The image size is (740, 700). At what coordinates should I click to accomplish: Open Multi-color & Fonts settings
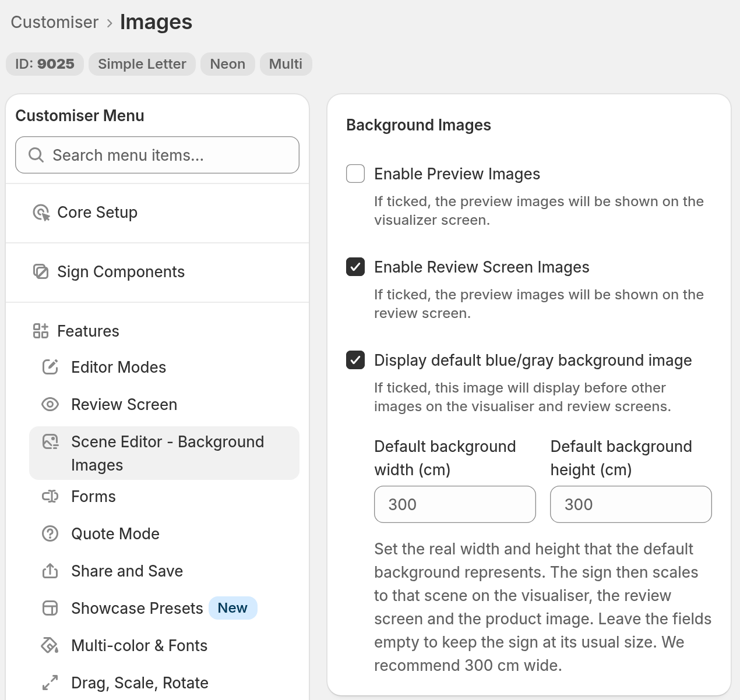click(164, 645)
